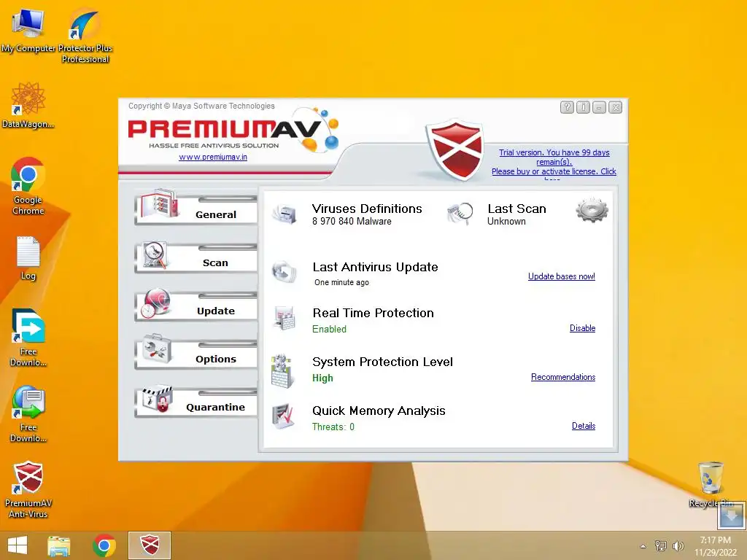Open the Scan section
The height and width of the screenshot is (560, 747).
pyautogui.click(x=196, y=257)
